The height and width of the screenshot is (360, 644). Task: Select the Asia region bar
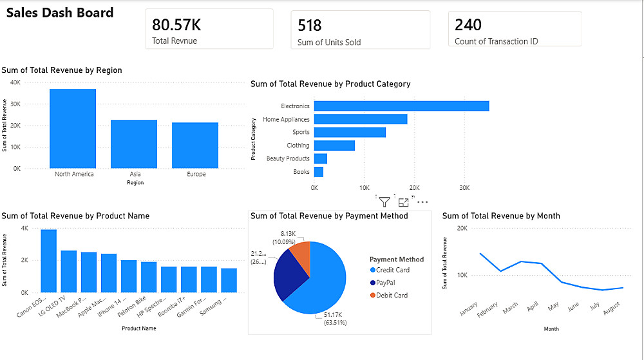[x=134, y=144]
